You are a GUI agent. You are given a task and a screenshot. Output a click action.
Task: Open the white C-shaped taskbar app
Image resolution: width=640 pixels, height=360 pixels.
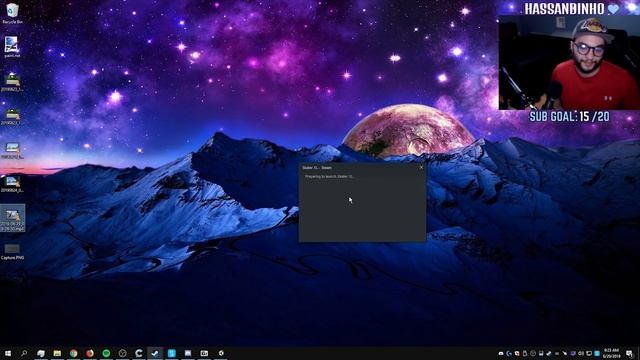tap(139, 353)
